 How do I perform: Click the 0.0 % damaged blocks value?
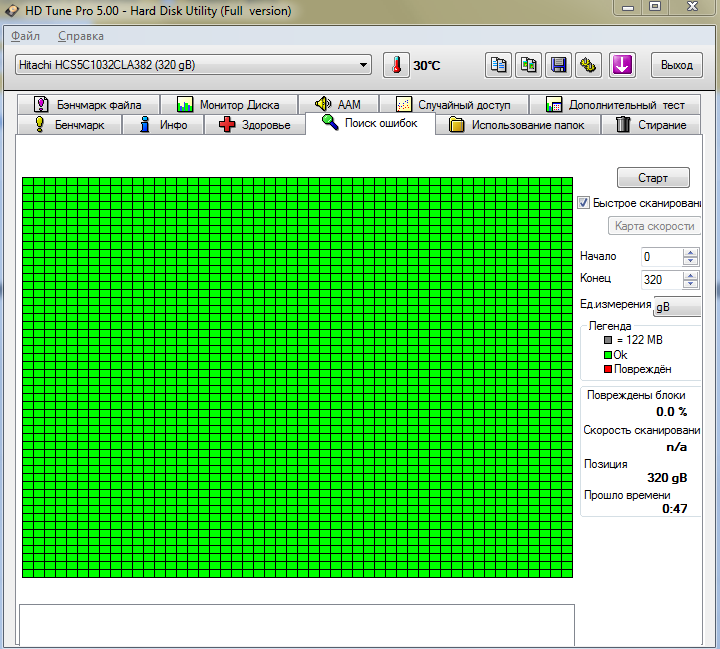(671, 412)
